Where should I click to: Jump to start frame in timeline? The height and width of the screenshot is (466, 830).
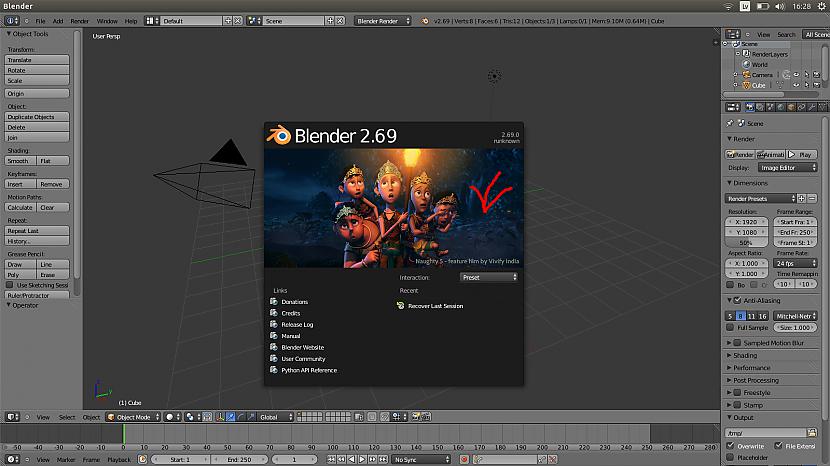(x=331, y=459)
